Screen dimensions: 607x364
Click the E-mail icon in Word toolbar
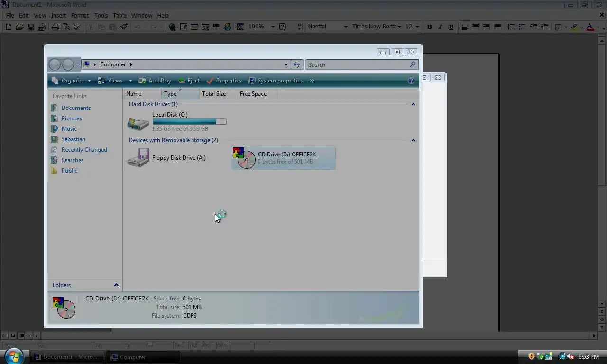coord(41,27)
